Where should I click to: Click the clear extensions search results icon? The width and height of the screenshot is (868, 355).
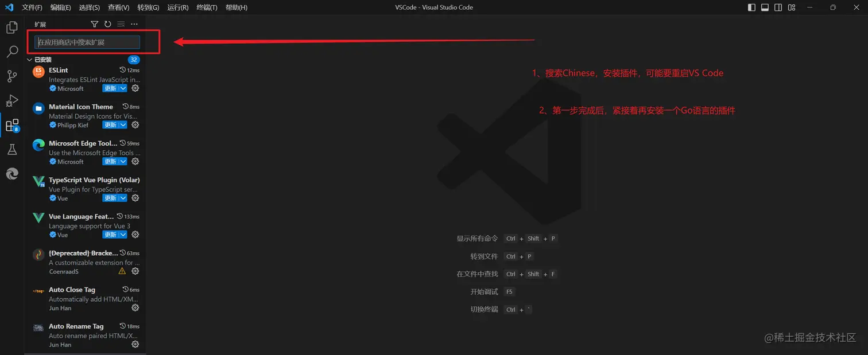tap(121, 24)
